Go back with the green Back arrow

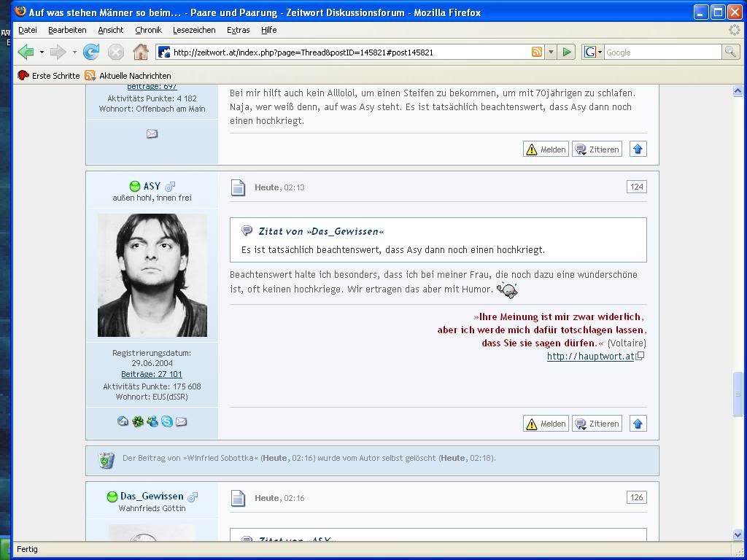click(26, 52)
